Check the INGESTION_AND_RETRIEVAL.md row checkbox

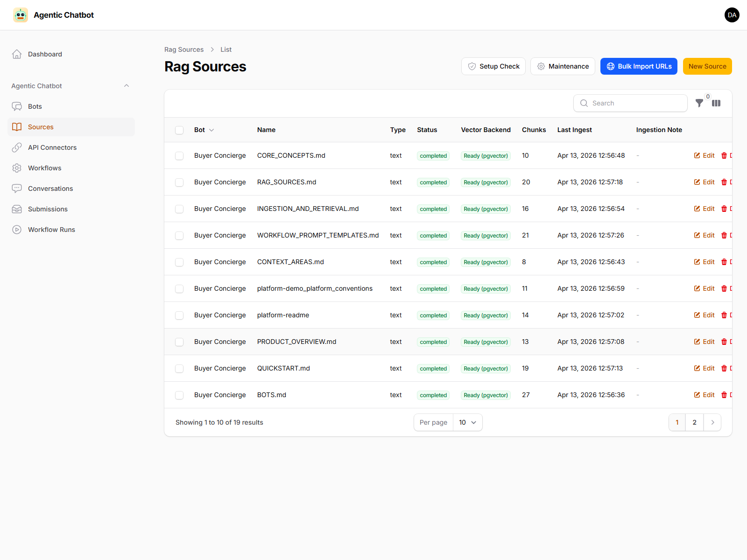coord(179,209)
